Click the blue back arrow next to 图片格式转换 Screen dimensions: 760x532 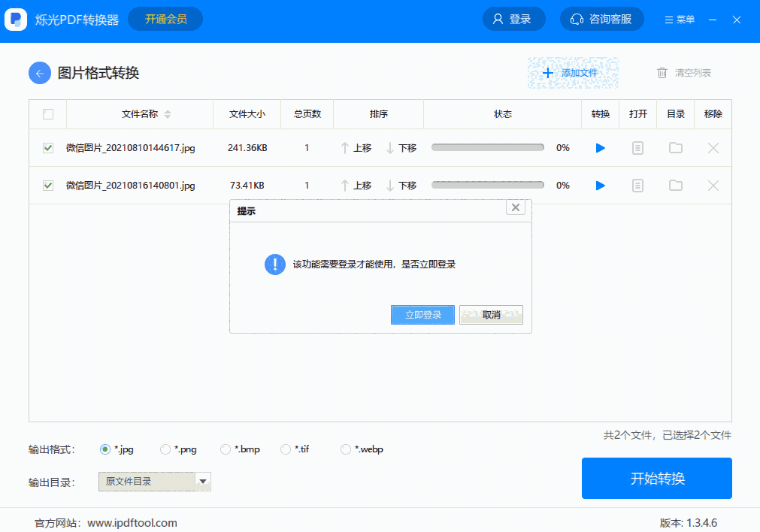(x=39, y=73)
